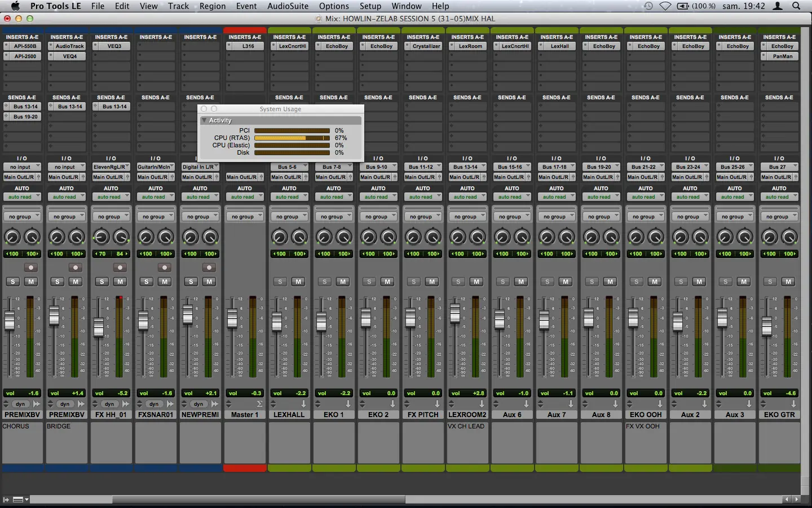812x508 pixels.
Task: Click the FXSNAR01 track-type waveform icon
Action: (170, 404)
